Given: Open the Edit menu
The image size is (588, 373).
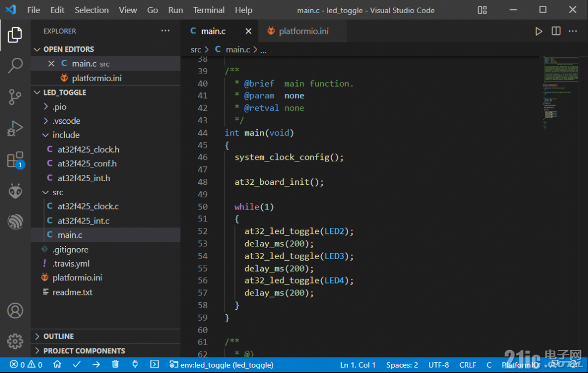Looking at the screenshot, I should click(x=57, y=10).
